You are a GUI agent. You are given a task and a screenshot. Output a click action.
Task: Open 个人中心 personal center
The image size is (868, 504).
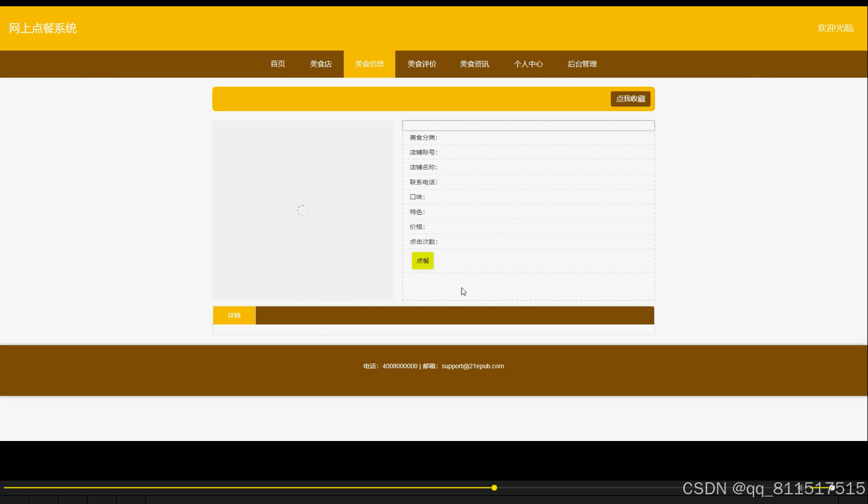528,64
